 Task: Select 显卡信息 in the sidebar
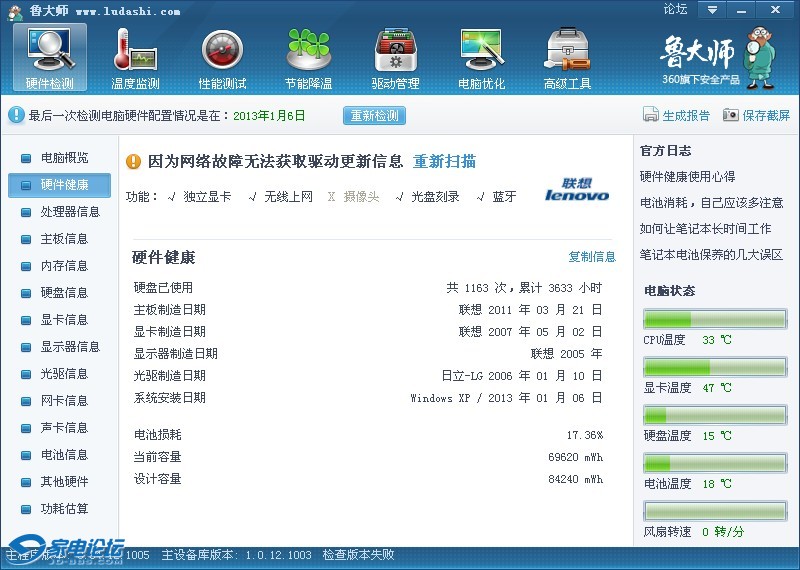pyautogui.click(x=64, y=320)
